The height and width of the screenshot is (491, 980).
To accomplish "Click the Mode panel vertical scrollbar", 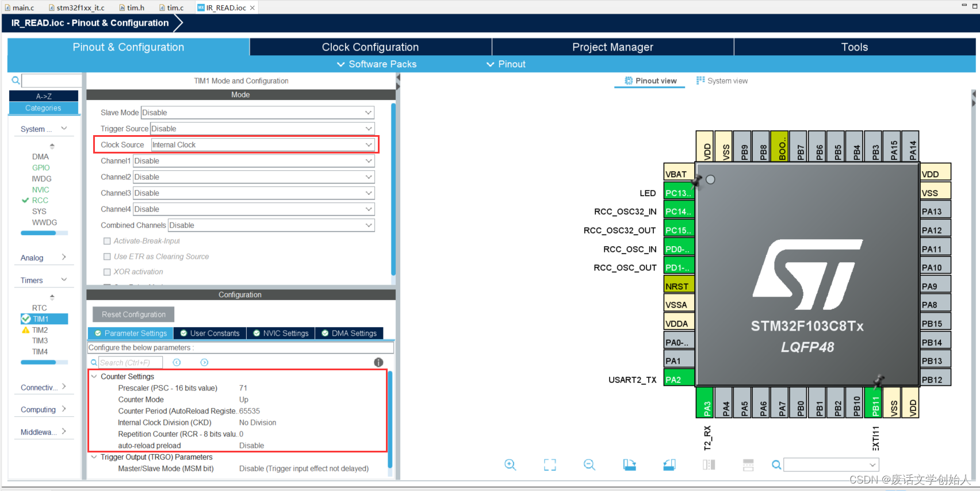I will (393, 190).
